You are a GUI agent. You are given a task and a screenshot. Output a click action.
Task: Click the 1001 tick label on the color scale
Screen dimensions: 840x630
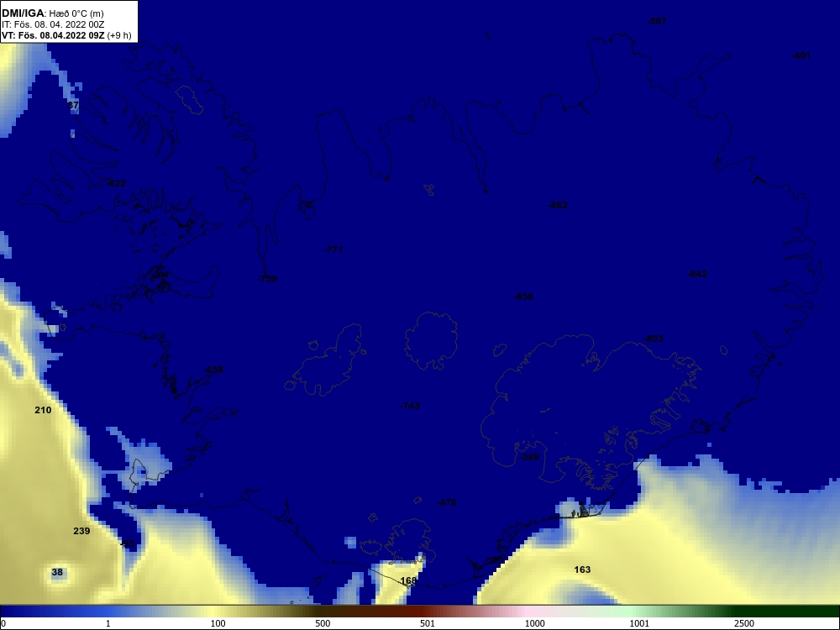639,623
